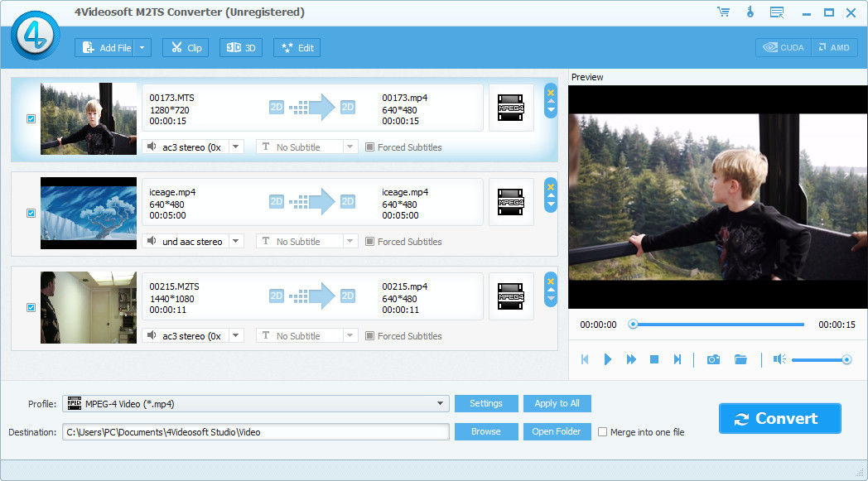The height and width of the screenshot is (481, 868).
Task: Select the iceage.mp4 thumbnail
Action: pyautogui.click(x=89, y=213)
